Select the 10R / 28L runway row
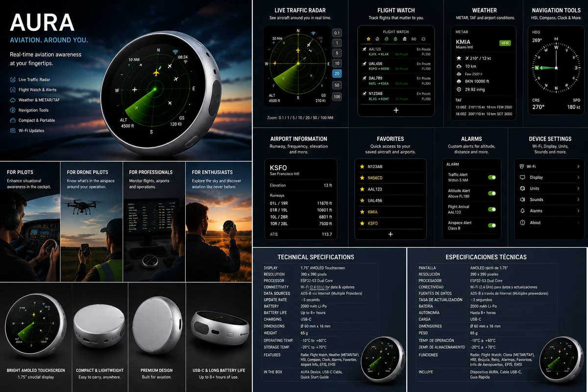Viewport: 588px width, 392px height. (x=301, y=223)
